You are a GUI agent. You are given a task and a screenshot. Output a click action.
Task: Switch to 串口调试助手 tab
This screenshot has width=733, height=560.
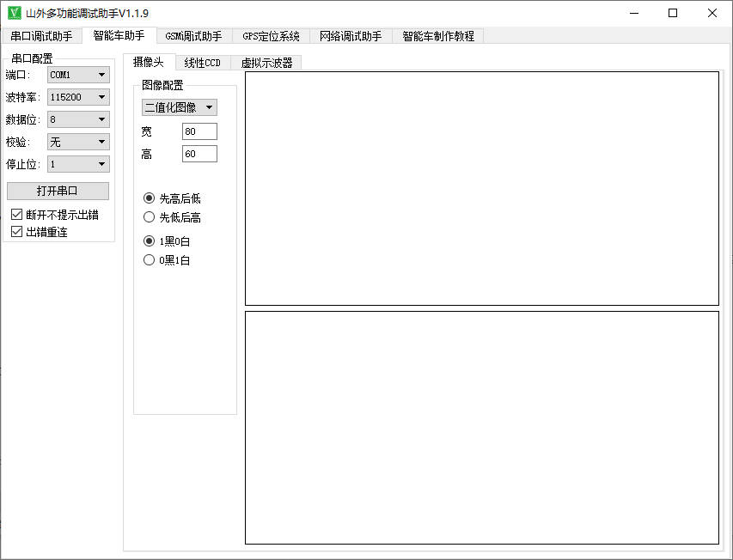click(41, 36)
